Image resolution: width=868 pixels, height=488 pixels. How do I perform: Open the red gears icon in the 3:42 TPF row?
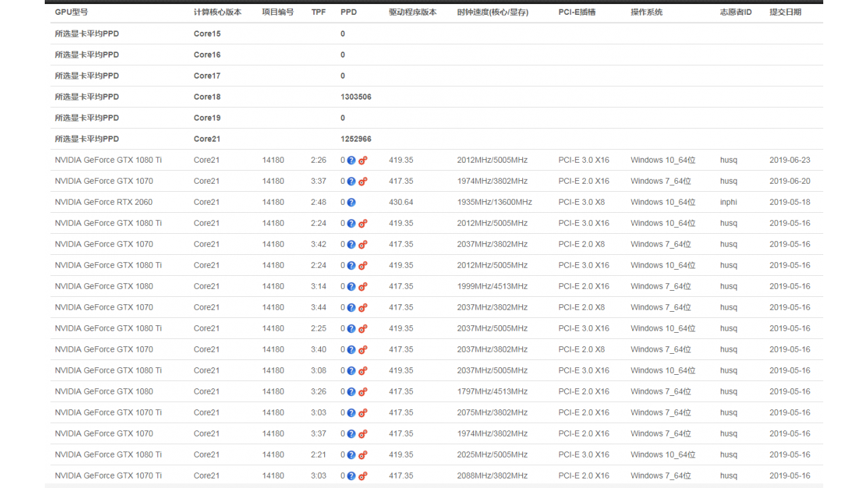click(363, 245)
